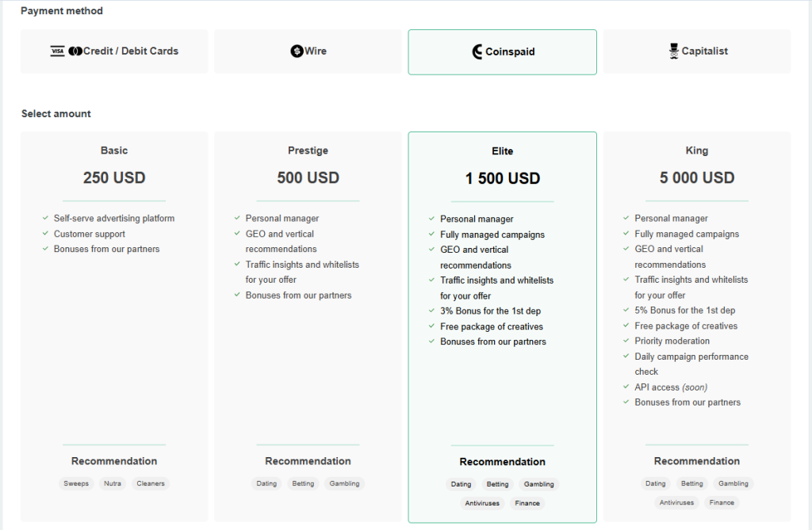
Task: Click the Coinspaid logo icon
Action: pyautogui.click(x=477, y=52)
